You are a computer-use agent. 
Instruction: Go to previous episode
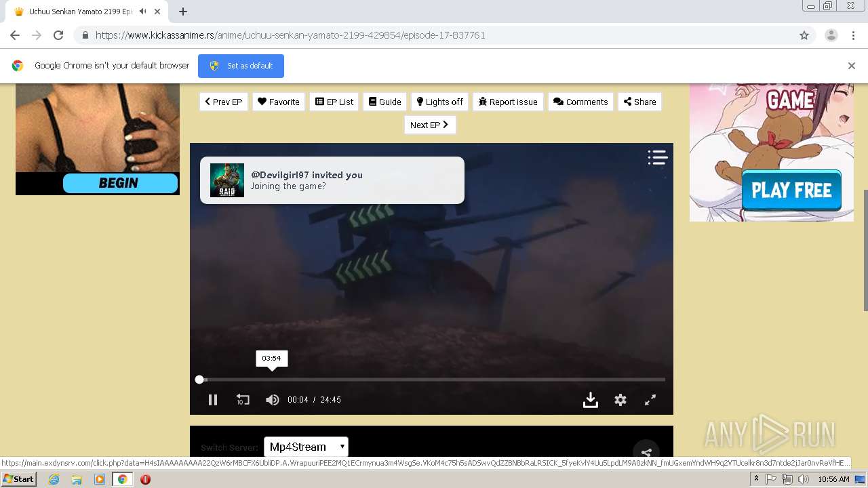224,102
